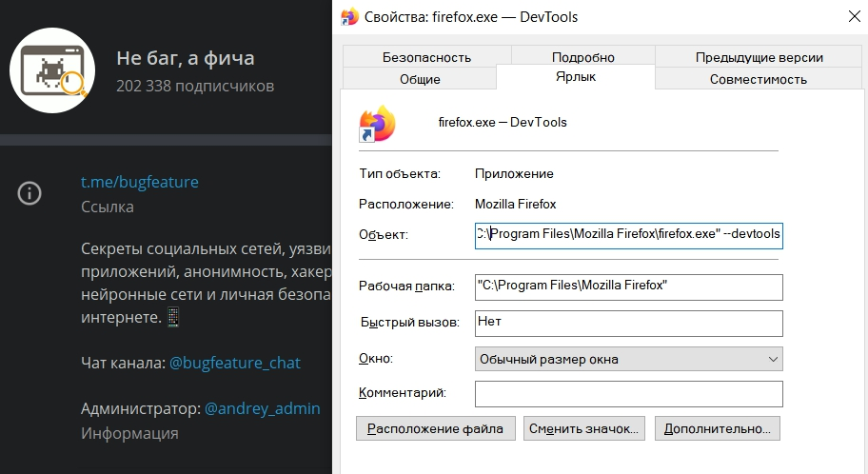The height and width of the screenshot is (474, 868).
Task: Open the Предыдущие версии tab
Action: [759, 57]
